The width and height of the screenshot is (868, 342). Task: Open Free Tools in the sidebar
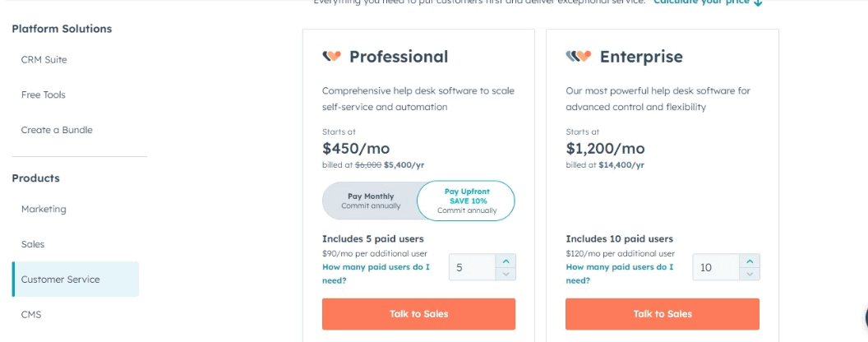(x=44, y=95)
